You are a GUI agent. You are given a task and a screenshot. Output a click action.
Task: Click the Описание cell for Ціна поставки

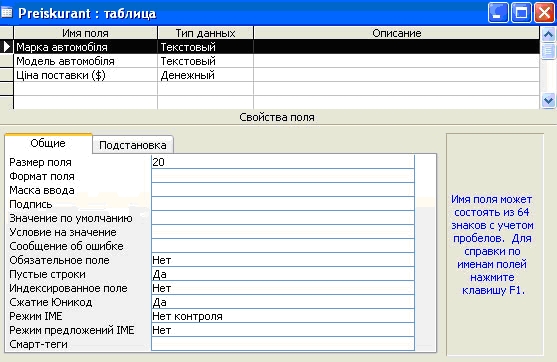tap(396, 75)
